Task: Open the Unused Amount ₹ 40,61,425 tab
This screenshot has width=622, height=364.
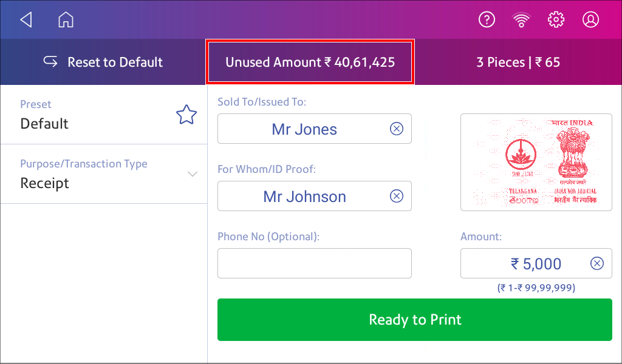Action: [x=310, y=62]
